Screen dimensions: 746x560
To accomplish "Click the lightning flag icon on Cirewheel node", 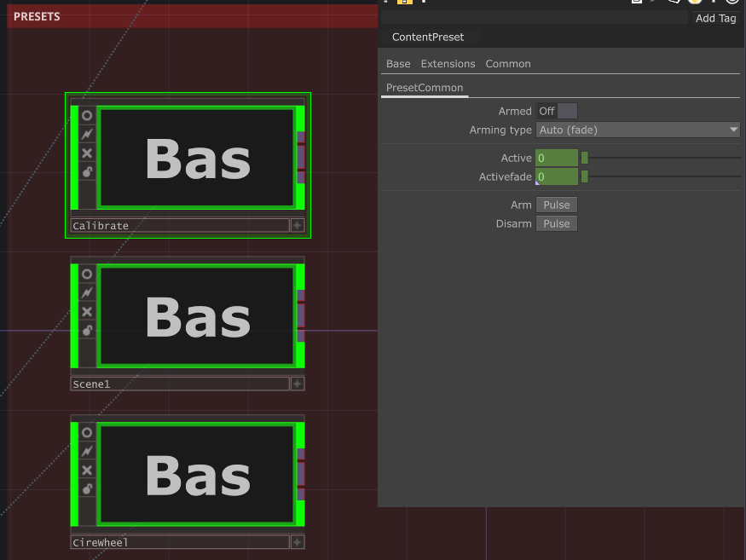I will [87, 451].
